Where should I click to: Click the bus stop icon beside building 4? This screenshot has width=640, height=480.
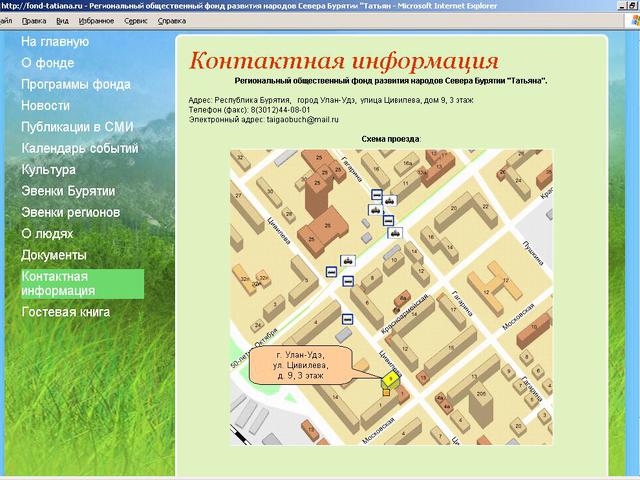(347, 319)
